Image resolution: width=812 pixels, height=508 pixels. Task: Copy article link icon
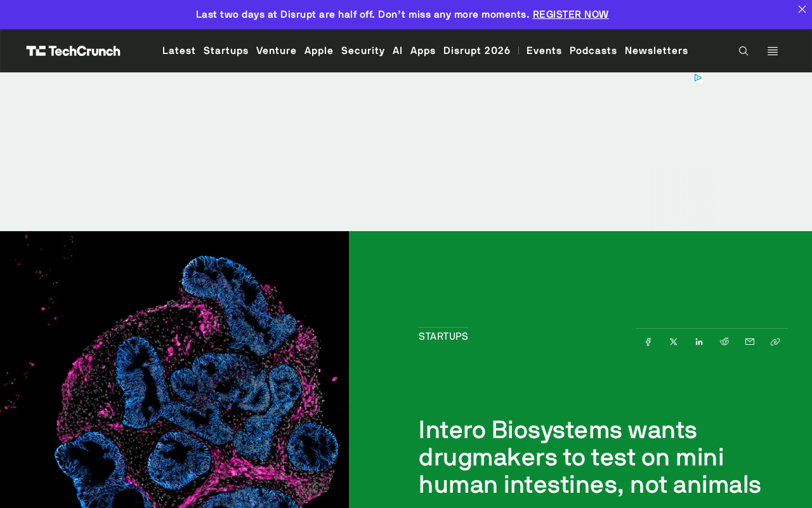coord(775,342)
